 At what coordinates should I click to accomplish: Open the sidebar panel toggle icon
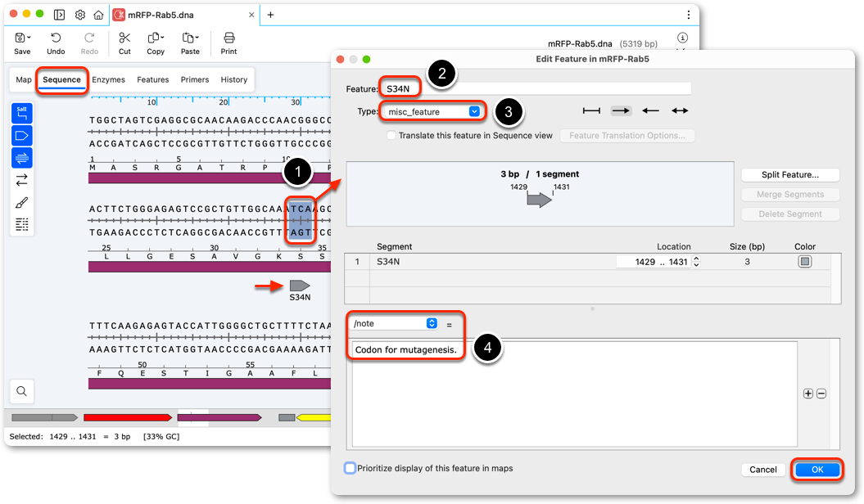(59, 15)
